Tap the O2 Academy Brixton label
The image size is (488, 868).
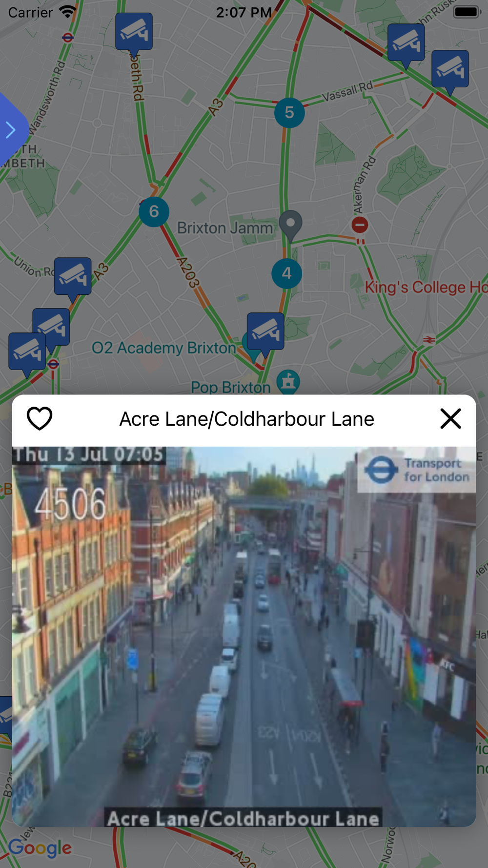pos(164,348)
